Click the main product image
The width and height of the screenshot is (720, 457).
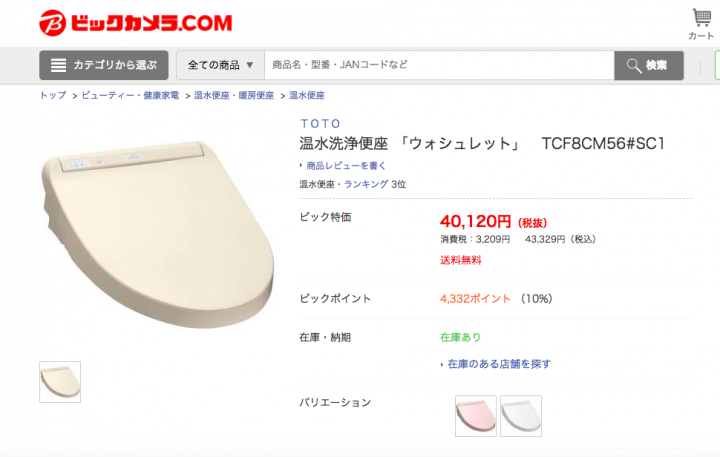click(x=158, y=234)
